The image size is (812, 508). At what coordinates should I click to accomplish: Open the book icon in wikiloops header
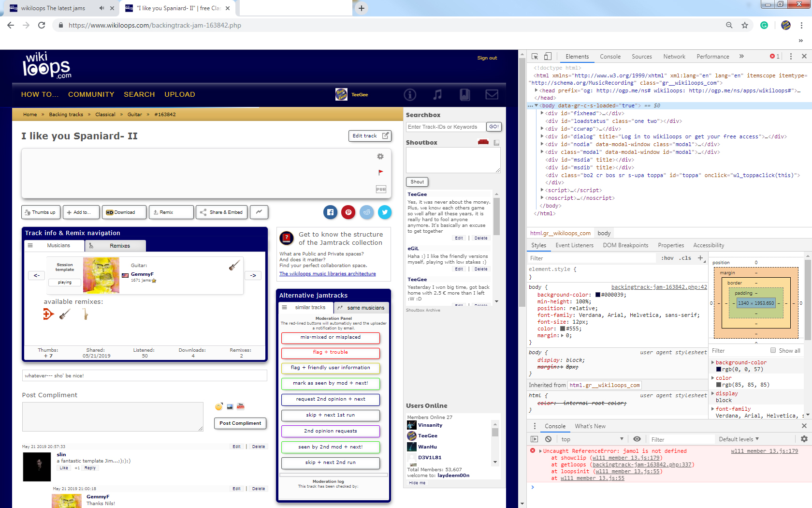tap(464, 95)
